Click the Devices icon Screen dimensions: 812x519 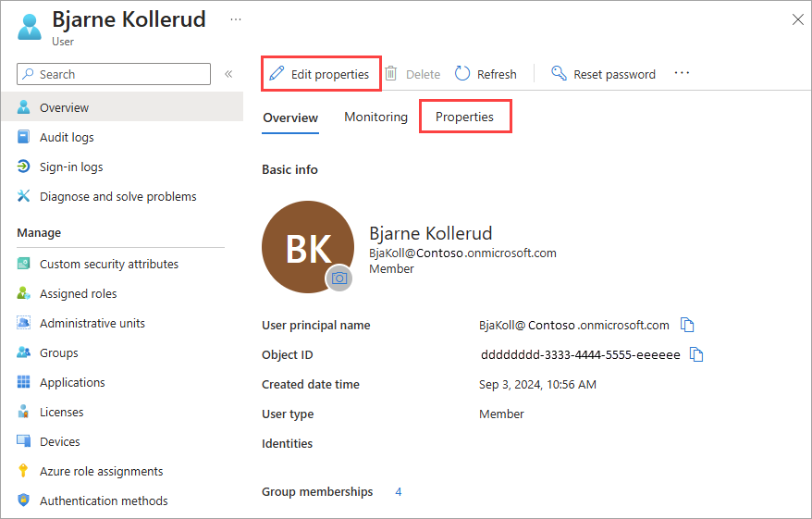click(x=24, y=440)
